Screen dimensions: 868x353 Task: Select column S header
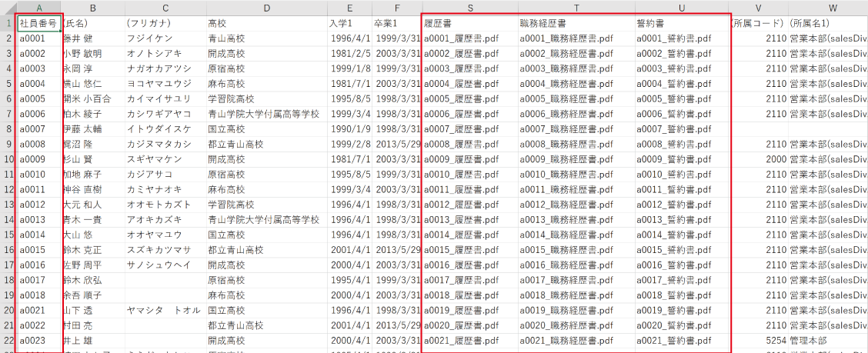coord(469,7)
